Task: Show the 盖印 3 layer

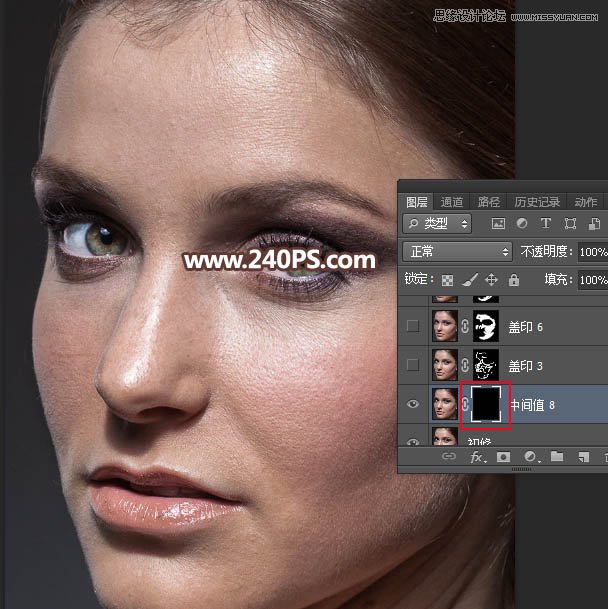Action: tap(413, 364)
